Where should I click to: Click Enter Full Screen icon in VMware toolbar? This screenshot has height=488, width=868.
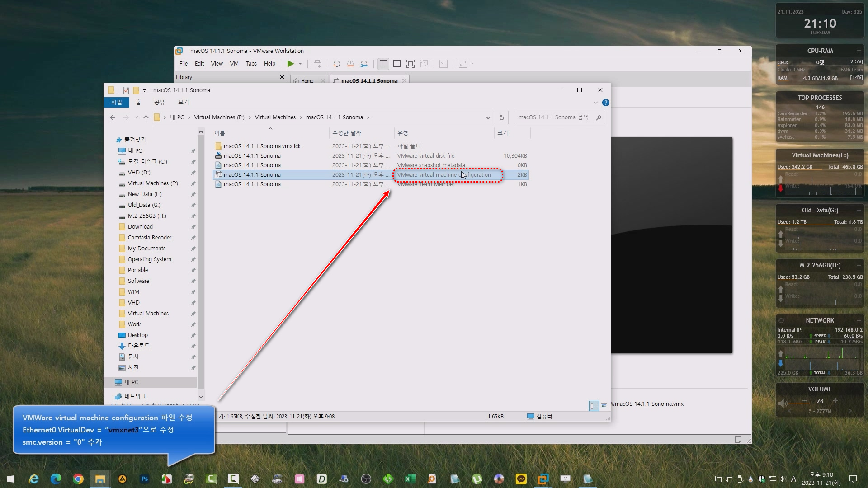[410, 64]
